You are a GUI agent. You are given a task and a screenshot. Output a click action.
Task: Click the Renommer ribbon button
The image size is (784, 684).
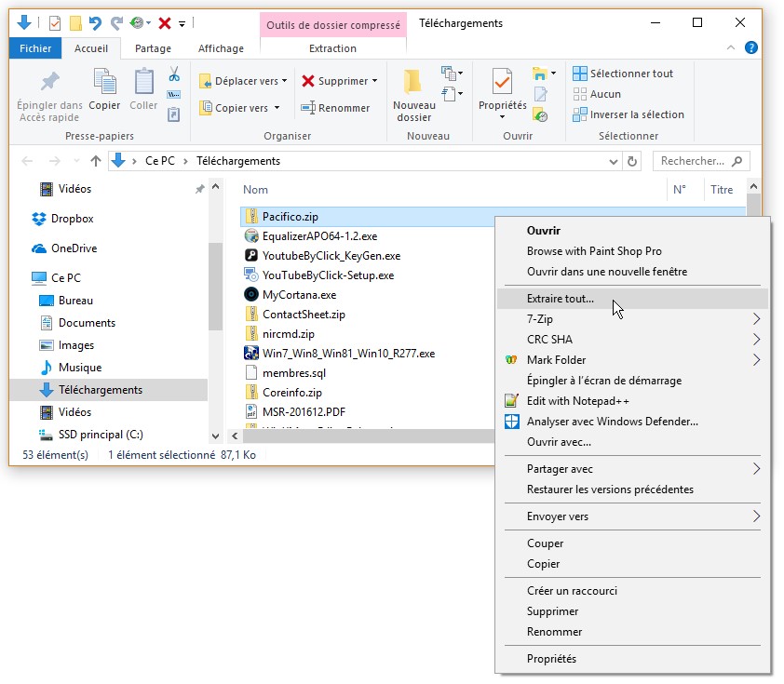[x=335, y=108]
